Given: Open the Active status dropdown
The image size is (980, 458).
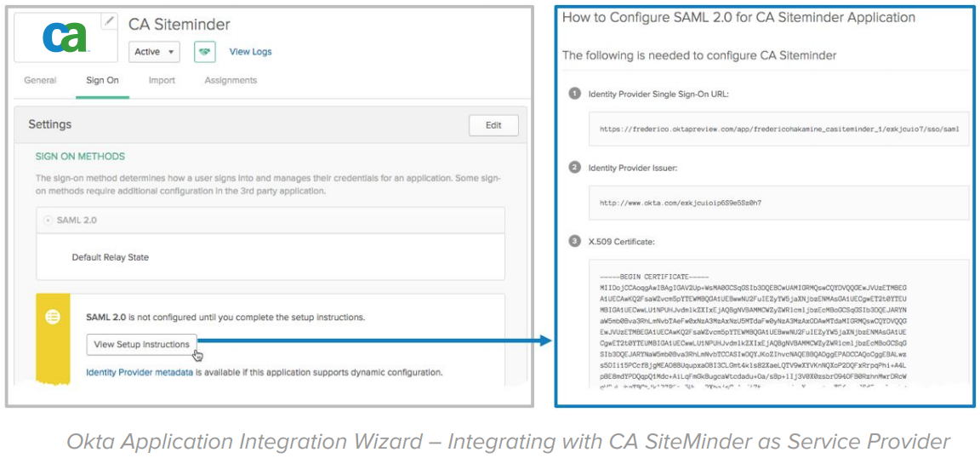Looking at the screenshot, I should tap(154, 52).
